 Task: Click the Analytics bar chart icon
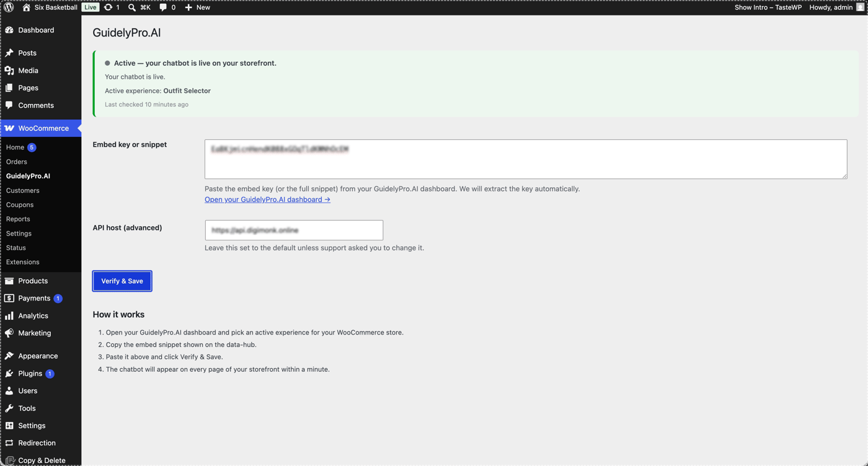tap(9, 315)
